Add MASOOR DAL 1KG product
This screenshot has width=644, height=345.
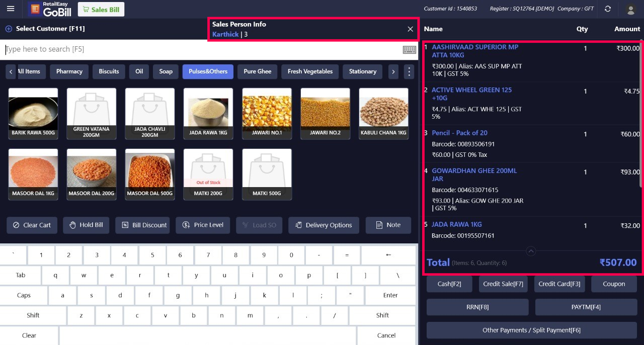[x=33, y=175]
